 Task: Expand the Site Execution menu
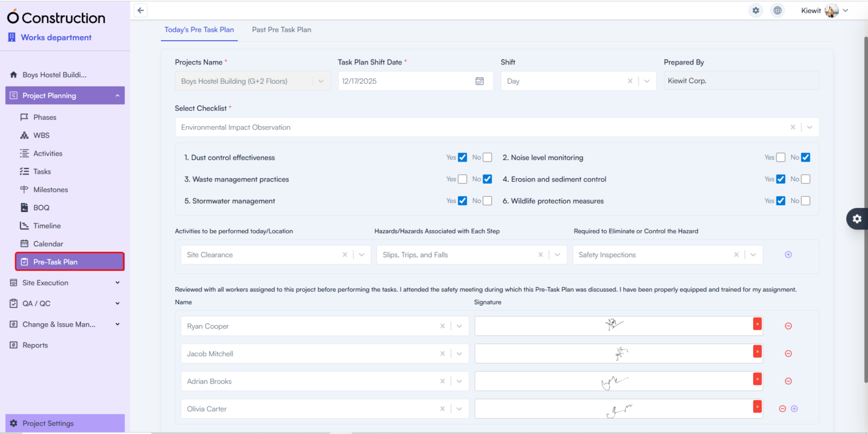(44, 283)
